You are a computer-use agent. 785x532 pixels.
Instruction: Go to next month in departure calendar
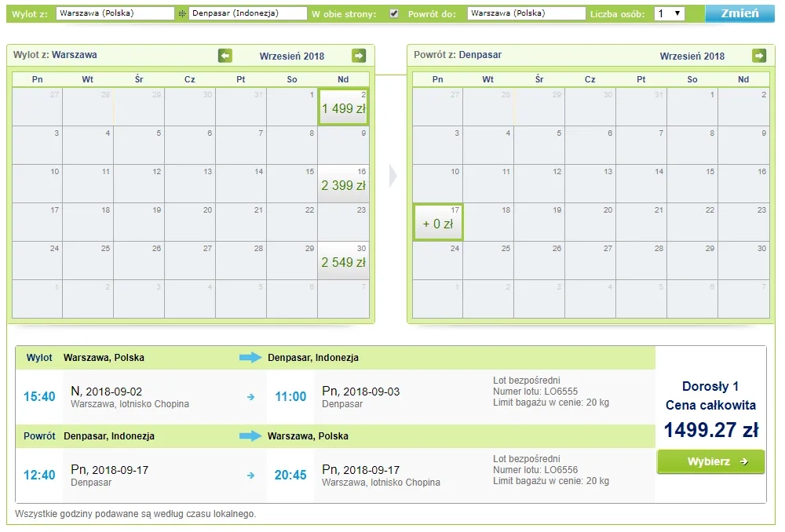359,56
